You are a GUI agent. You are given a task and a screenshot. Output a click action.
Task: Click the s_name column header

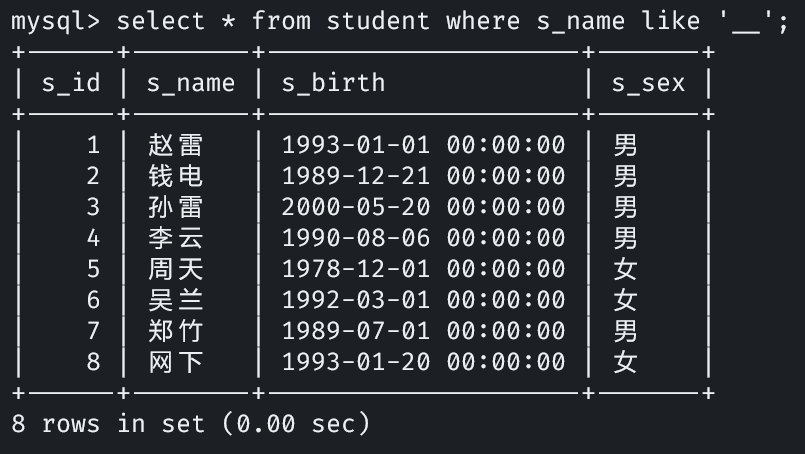click(191, 83)
